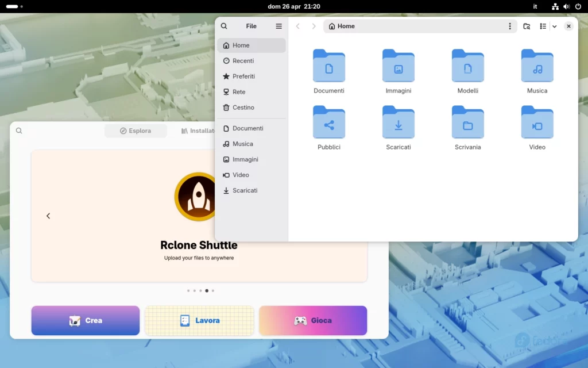Open the three-dot menu in Files
The image size is (588, 368).
pos(509,26)
